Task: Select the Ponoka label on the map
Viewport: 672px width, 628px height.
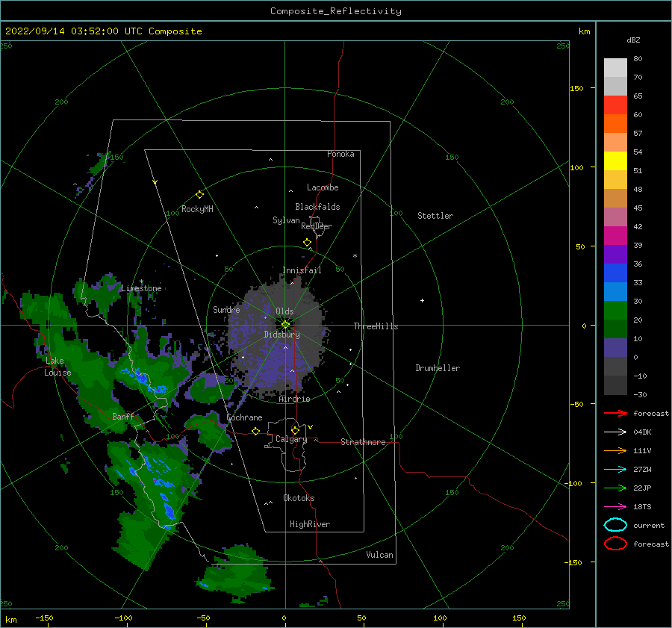Action: pyautogui.click(x=340, y=154)
